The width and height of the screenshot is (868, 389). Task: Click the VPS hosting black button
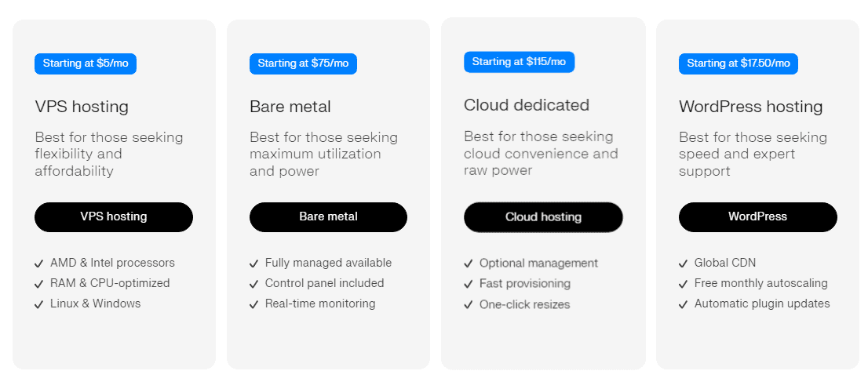click(114, 217)
